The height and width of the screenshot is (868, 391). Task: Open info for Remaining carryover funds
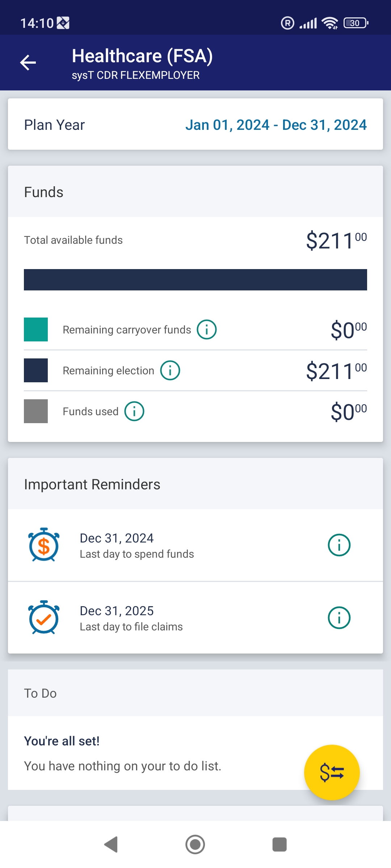207,329
